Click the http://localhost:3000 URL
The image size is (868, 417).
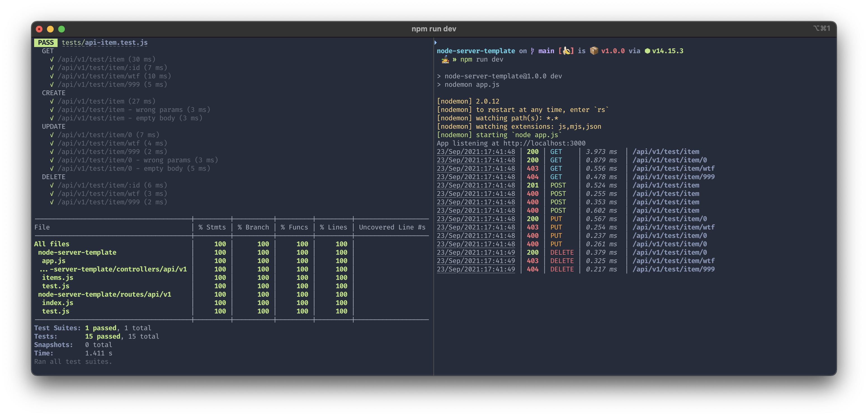[544, 143]
